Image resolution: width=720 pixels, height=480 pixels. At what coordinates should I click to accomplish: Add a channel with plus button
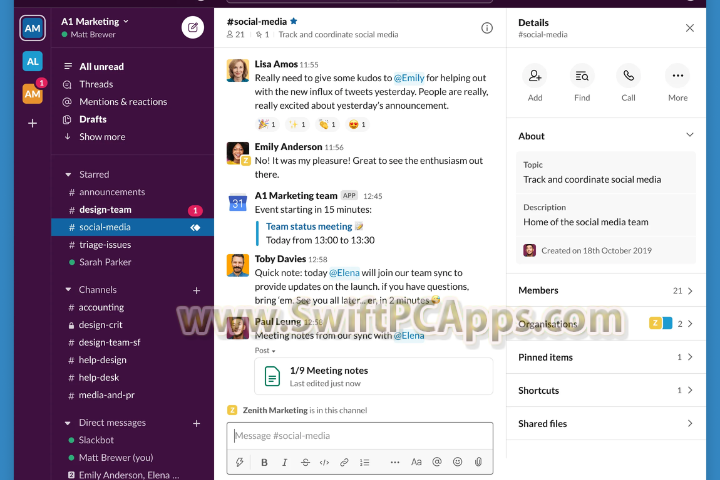pos(197,290)
